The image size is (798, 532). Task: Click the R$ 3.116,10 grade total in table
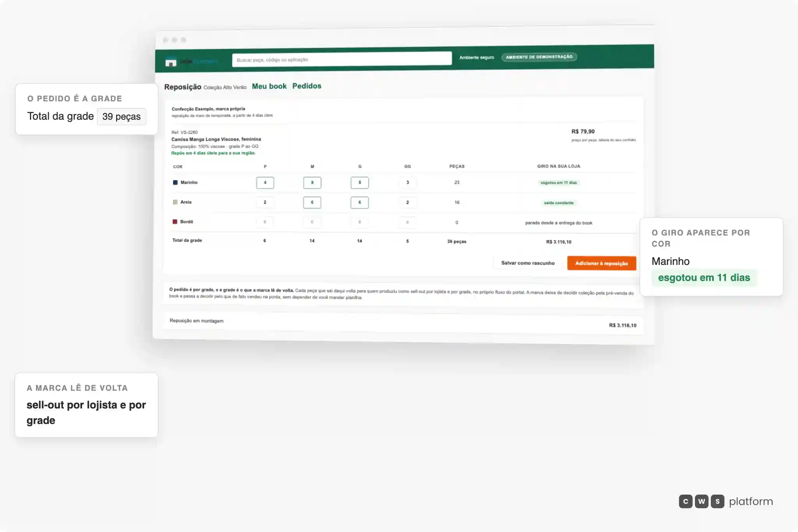coord(559,242)
